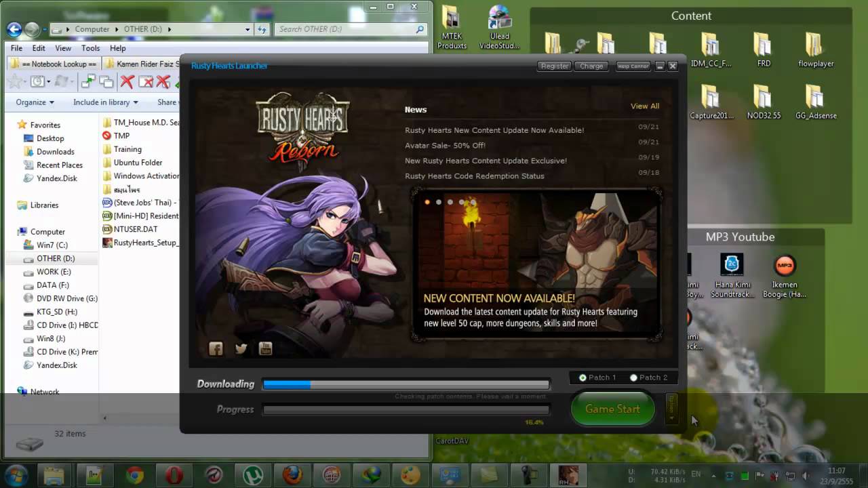Viewport: 868px width, 488px height.
Task: Select the third banner slide dot
Action: tap(450, 202)
